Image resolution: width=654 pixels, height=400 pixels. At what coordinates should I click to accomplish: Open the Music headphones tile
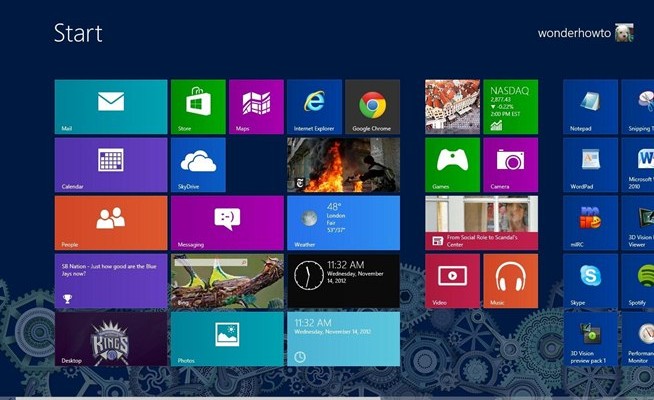510,280
